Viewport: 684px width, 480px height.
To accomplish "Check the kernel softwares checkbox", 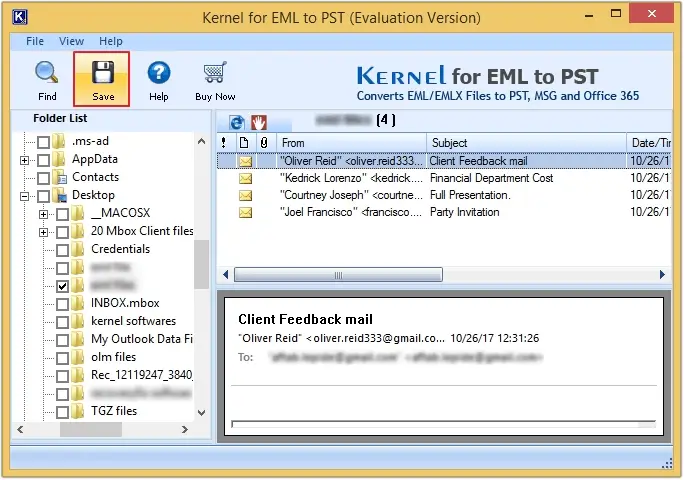I will point(62,322).
